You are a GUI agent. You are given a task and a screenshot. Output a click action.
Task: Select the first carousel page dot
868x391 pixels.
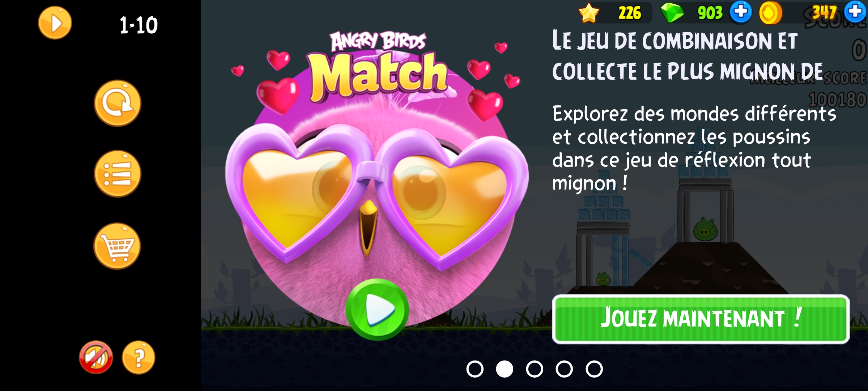coord(475,369)
